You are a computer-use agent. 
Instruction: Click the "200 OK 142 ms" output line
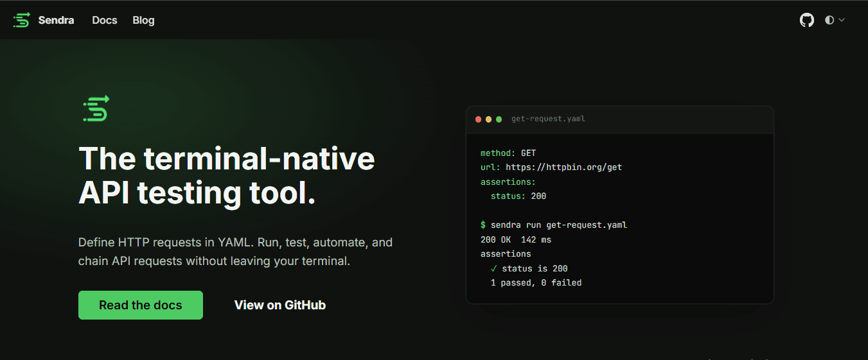[516, 239]
